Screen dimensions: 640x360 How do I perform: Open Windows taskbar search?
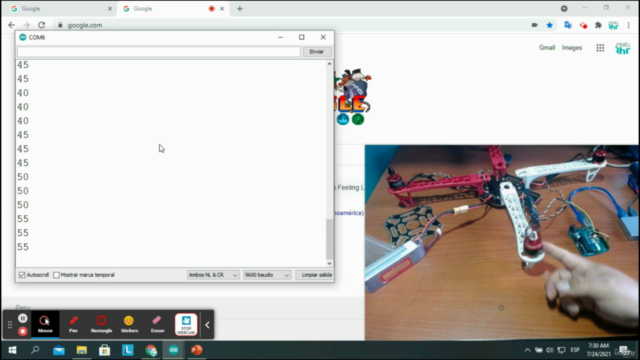pos(35,350)
